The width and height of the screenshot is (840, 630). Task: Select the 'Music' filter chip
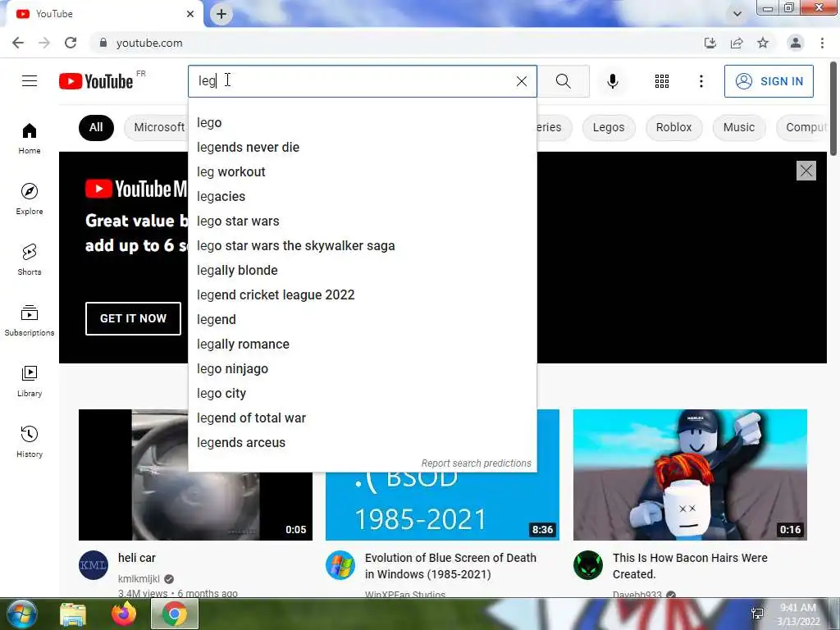pos(739,127)
